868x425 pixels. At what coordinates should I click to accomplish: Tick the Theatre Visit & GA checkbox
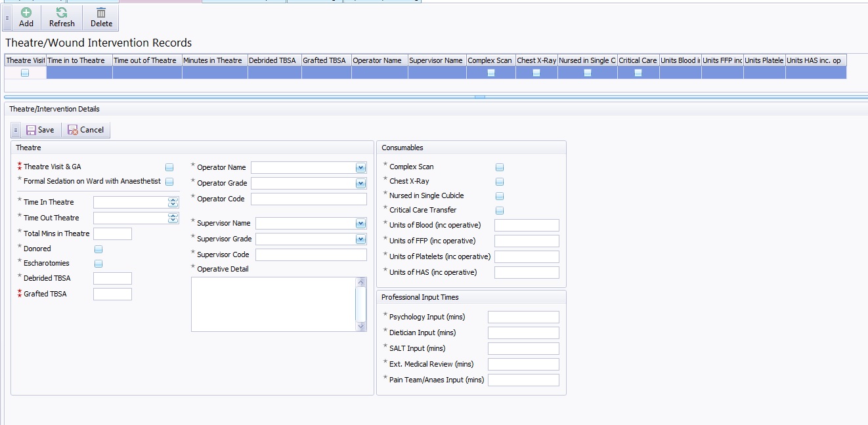point(169,167)
